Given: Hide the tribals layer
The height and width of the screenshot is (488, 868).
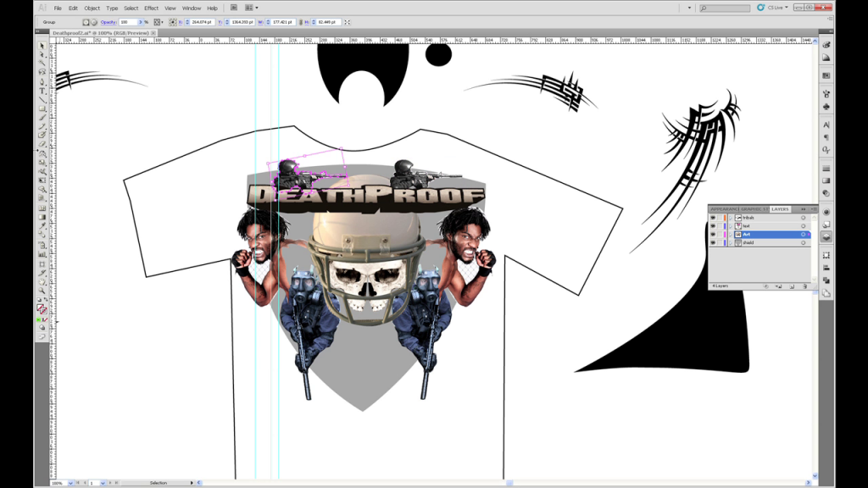Looking at the screenshot, I should click(x=713, y=218).
